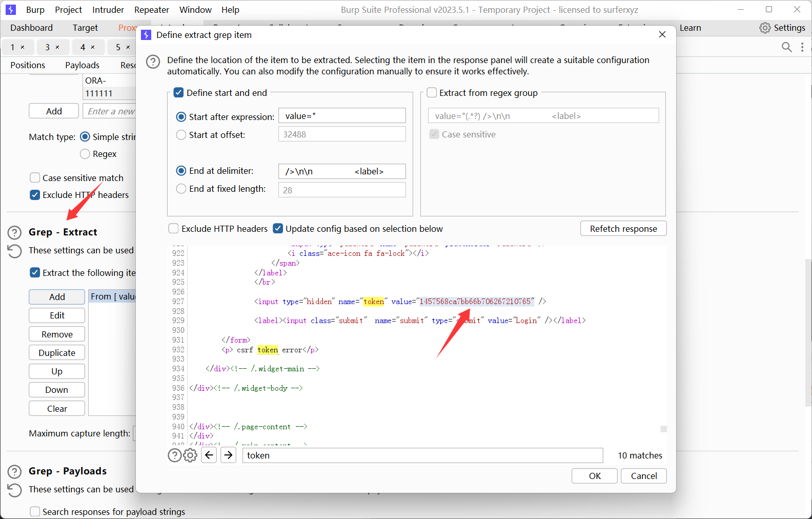Enable Extract from regex group checkbox

pos(432,92)
